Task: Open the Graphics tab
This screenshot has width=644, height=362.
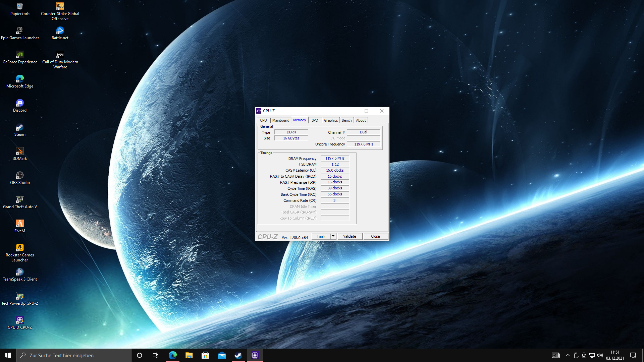Action: click(331, 120)
